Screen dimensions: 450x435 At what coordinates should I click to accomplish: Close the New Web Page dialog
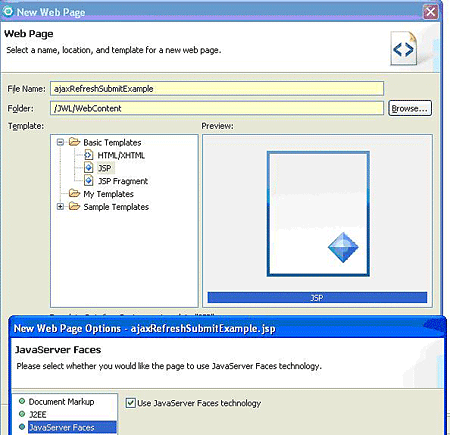[x=430, y=12]
